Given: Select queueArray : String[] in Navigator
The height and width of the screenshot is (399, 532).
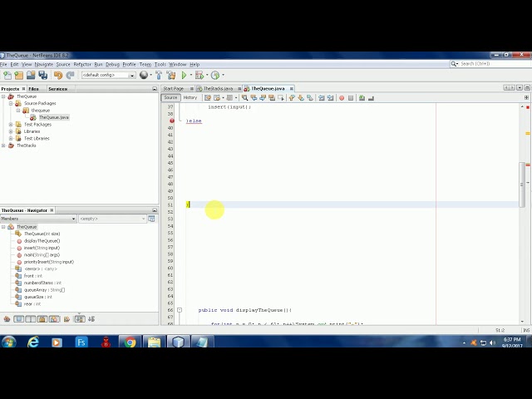Looking at the screenshot, I should [x=44, y=290].
